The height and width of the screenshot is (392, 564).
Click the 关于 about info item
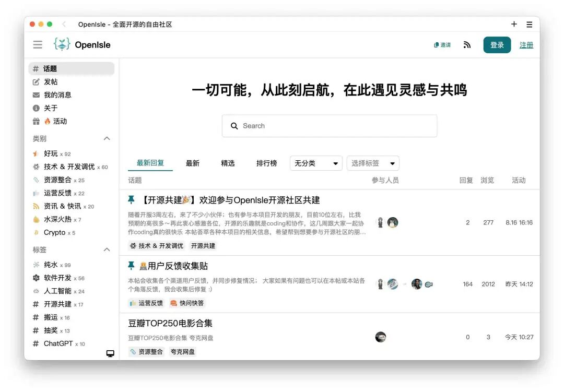point(51,108)
